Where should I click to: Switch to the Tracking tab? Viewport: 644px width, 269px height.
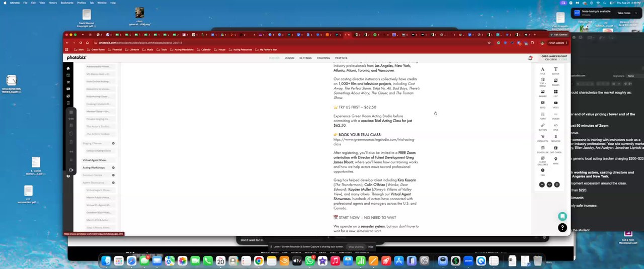324,58
